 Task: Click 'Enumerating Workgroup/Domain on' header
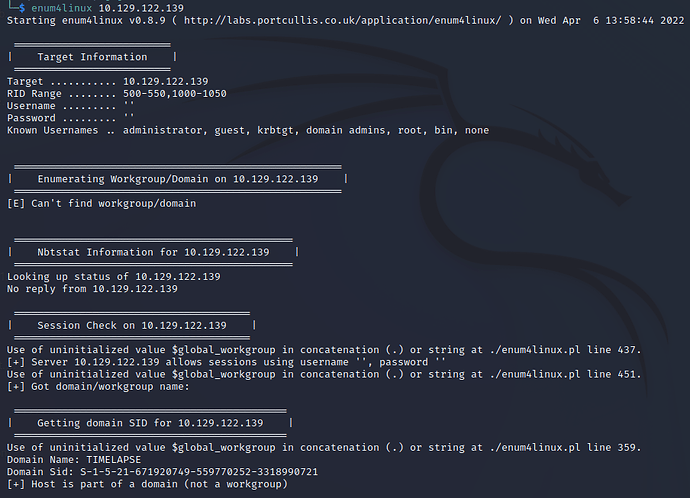pos(178,179)
